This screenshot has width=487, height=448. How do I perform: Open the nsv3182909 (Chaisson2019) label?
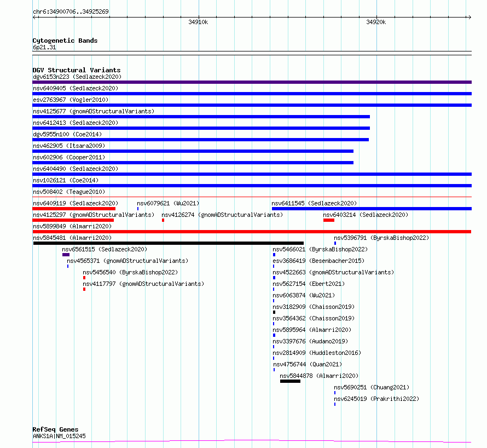(x=314, y=307)
